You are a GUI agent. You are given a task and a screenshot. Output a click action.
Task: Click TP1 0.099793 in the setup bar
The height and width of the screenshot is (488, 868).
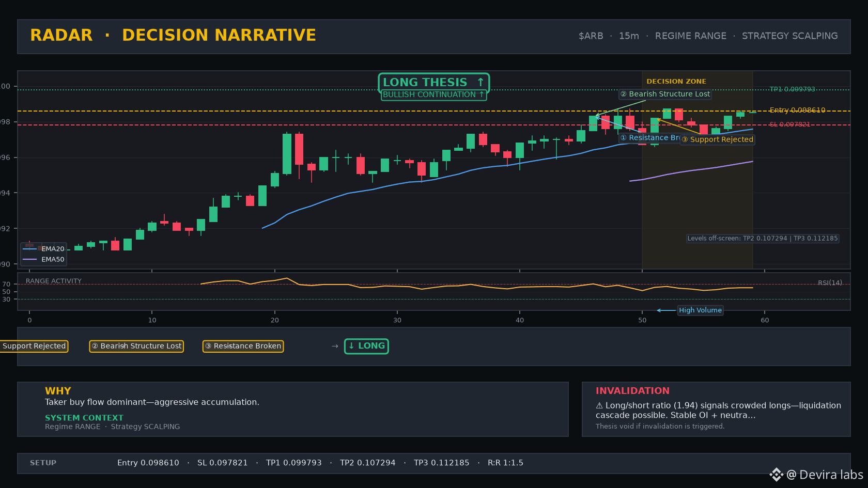click(x=294, y=463)
